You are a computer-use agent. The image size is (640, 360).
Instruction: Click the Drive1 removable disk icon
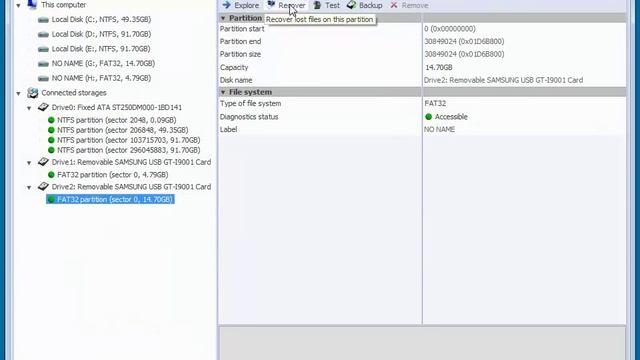point(43,162)
